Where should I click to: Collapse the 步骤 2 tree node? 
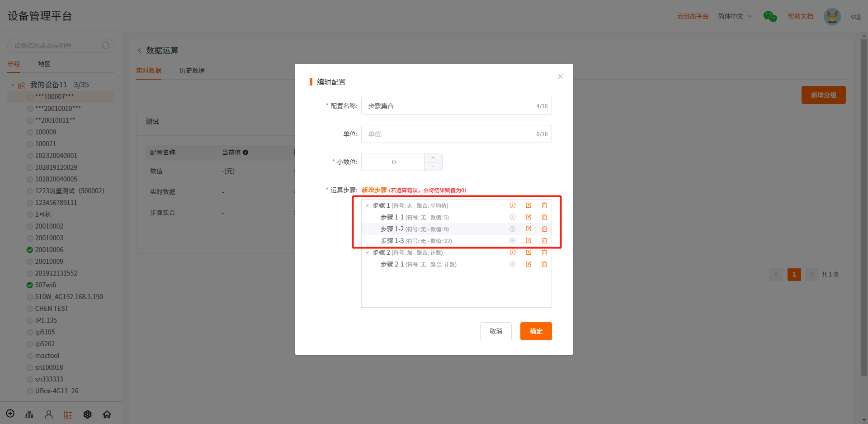click(x=367, y=253)
